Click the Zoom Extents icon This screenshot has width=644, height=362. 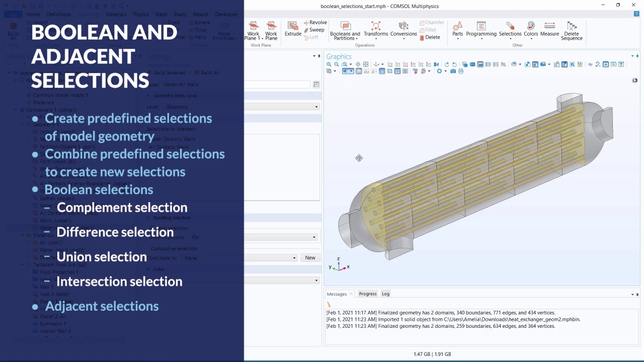point(366,64)
